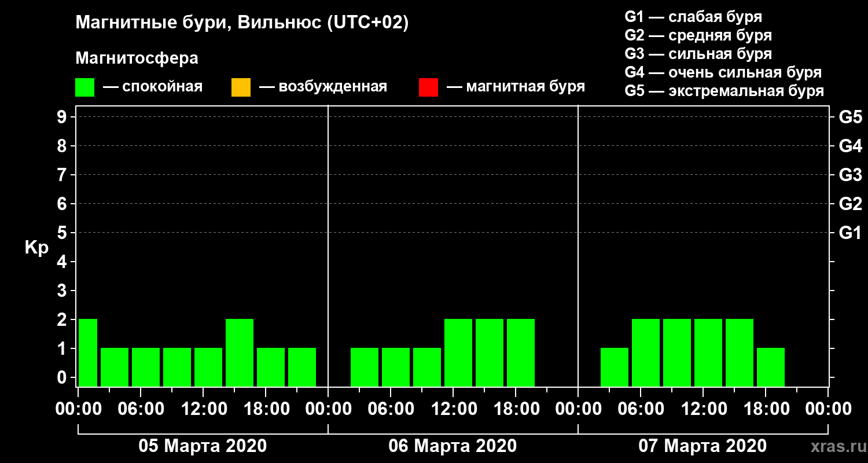Click the 06:00 Kp 2 bar on 07 March
The width and height of the screenshot is (868, 463).
(646, 352)
